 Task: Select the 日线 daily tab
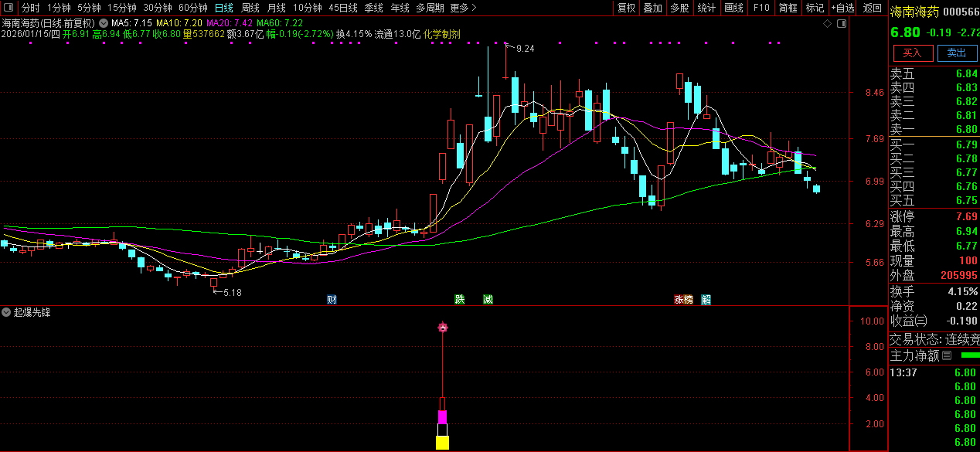pos(223,8)
